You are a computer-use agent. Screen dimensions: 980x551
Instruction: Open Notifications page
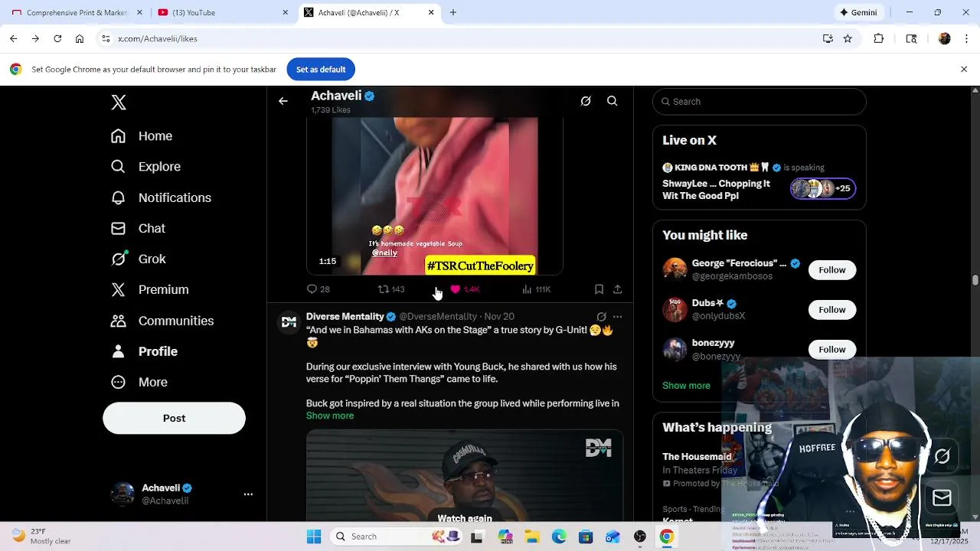161,197
